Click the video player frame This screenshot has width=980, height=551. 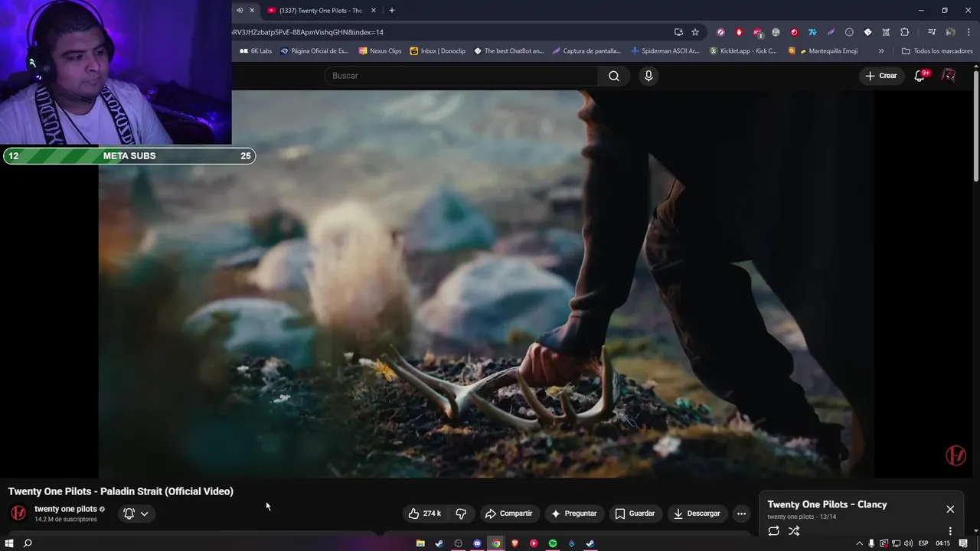coord(486,284)
